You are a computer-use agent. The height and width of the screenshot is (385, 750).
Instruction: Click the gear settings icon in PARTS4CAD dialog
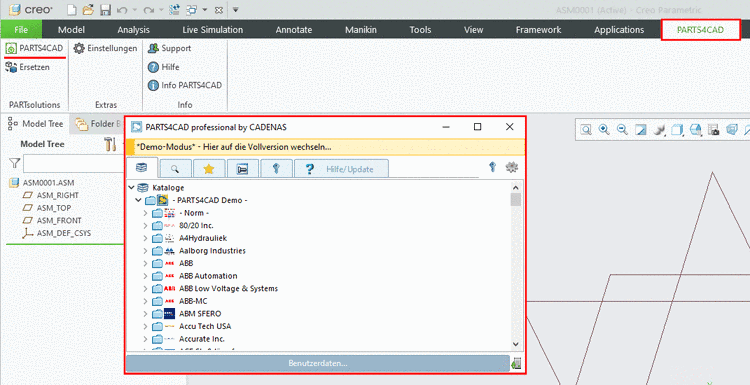point(512,167)
